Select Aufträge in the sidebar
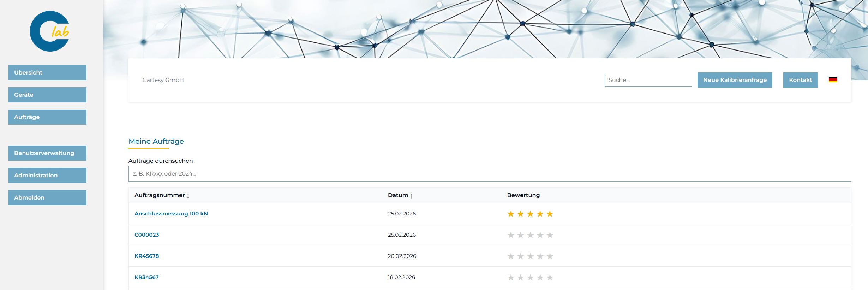 (x=47, y=117)
